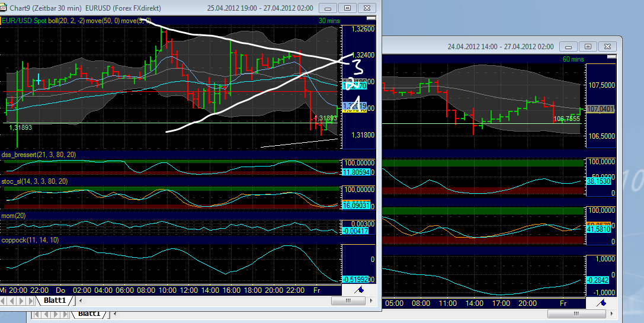Click the Chart9 window application icon

click(4, 8)
